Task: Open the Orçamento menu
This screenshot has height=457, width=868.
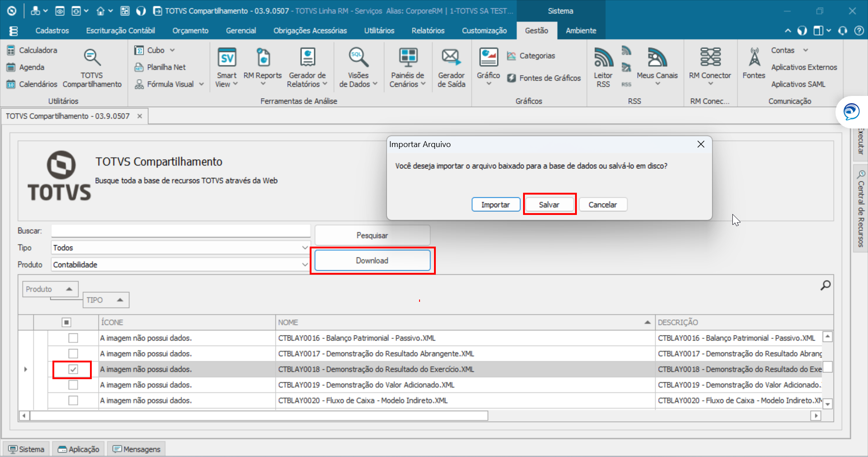Action: pos(190,31)
